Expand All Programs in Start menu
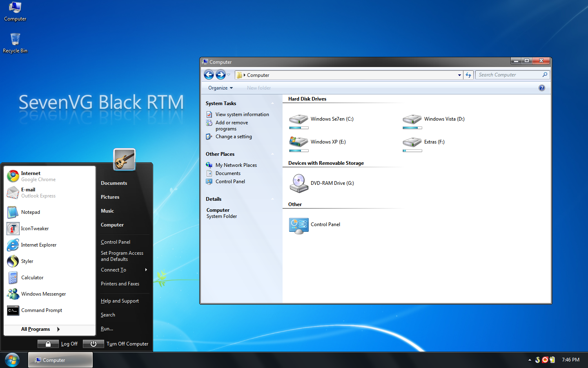The width and height of the screenshot is (588, 368). coord(41,329)
